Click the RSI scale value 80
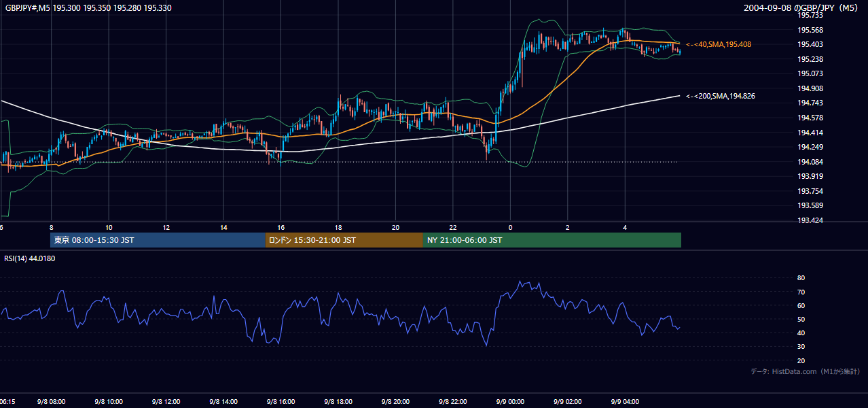The image size is (868, 408). click(801, 278)
